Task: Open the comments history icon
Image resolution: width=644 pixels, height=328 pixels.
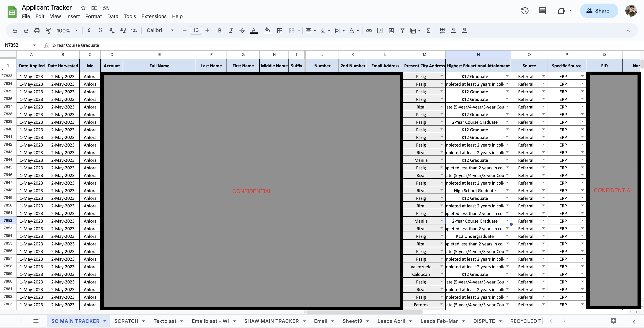Action: 542,11
